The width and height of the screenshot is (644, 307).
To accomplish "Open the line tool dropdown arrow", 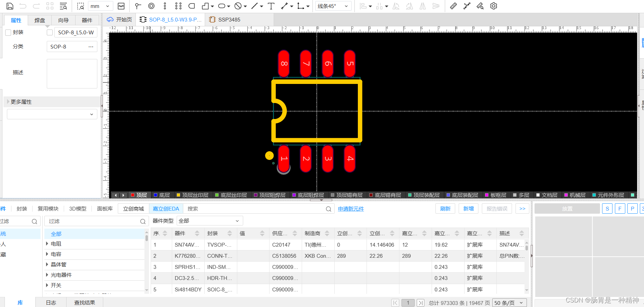I will pos(262,6).
